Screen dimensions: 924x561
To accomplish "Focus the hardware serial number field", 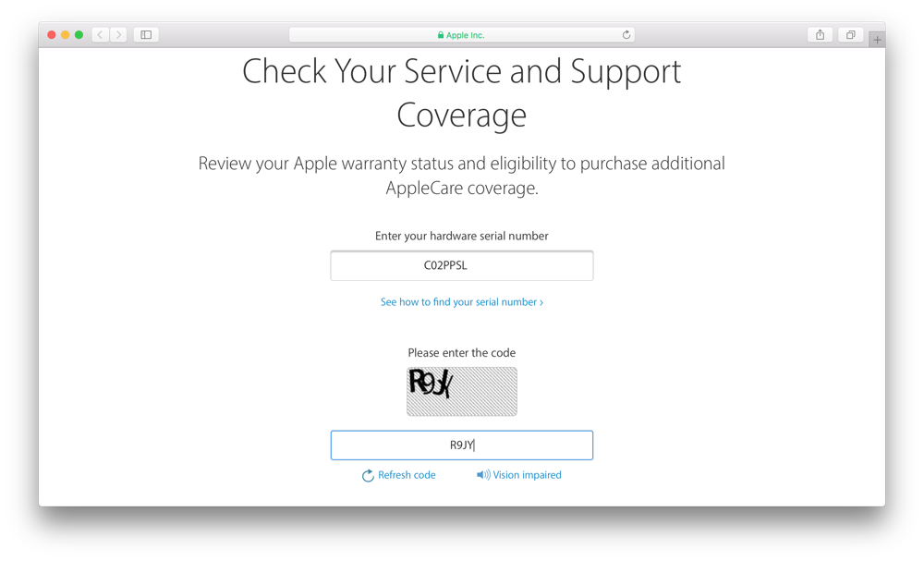I will [x=461, y=266].
